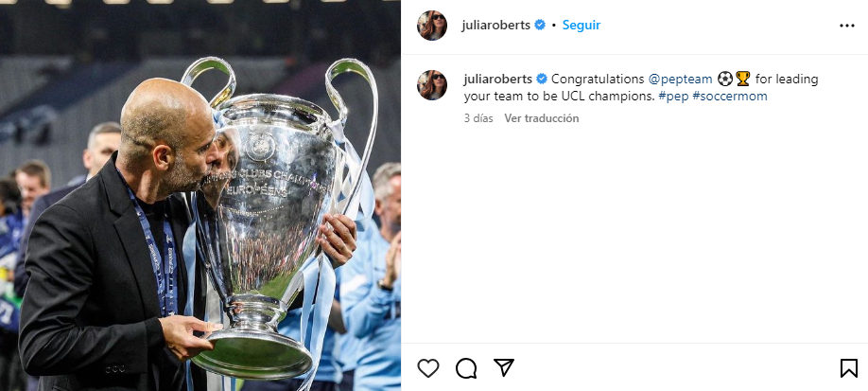The height and width of the screenshot is (391, 868).
Task: Click the Seguir follow button
Action: tap(582, 25)
